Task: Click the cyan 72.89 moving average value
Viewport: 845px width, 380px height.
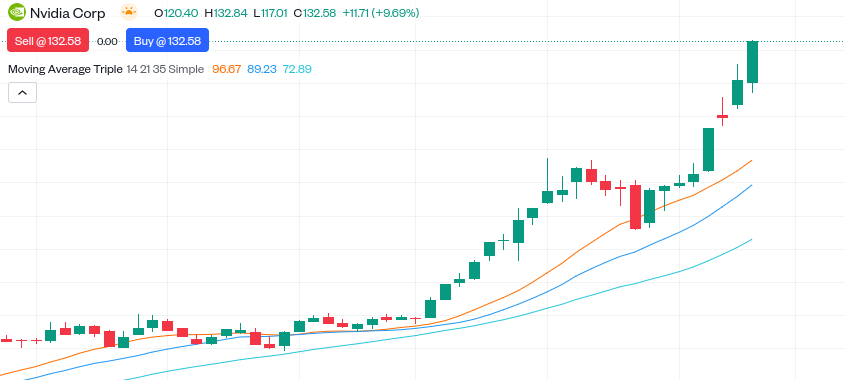Action: pyautogui.click(x=297, y=69)
